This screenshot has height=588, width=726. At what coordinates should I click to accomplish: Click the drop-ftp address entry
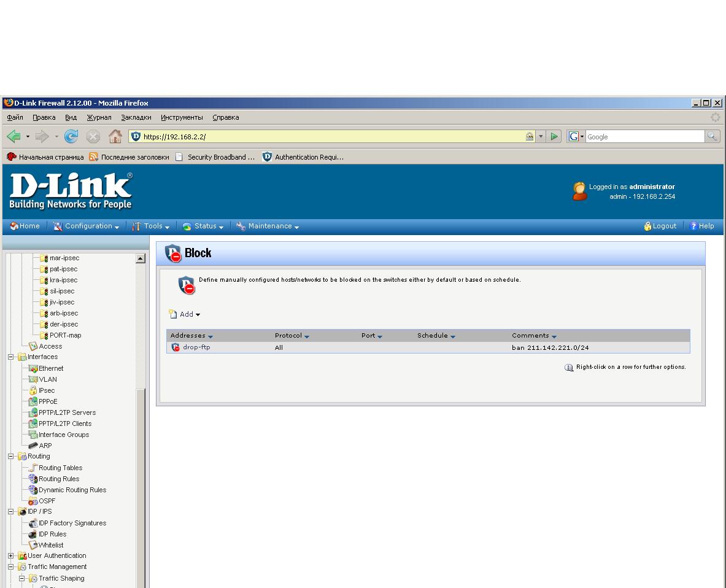click(x=196, y=347)
